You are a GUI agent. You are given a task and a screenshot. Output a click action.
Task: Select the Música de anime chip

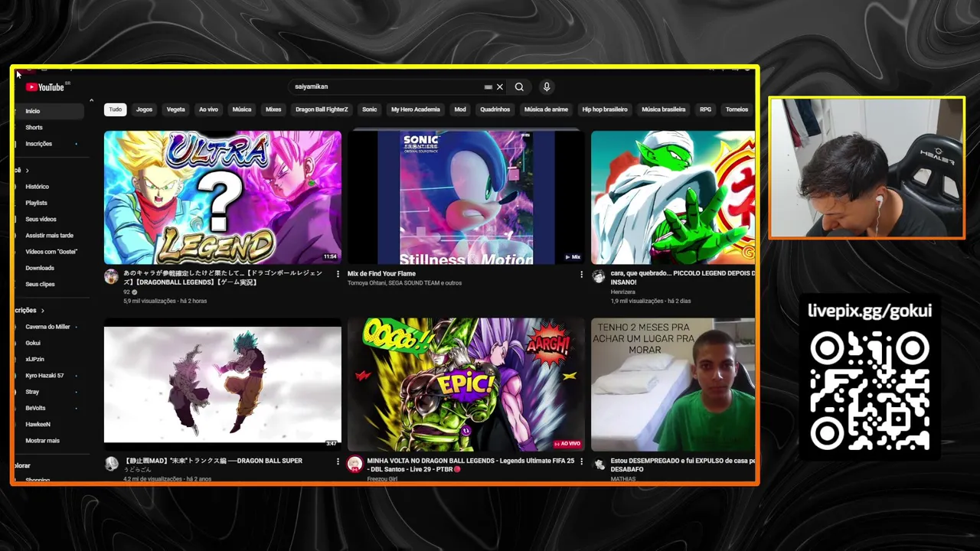(546, 109)
